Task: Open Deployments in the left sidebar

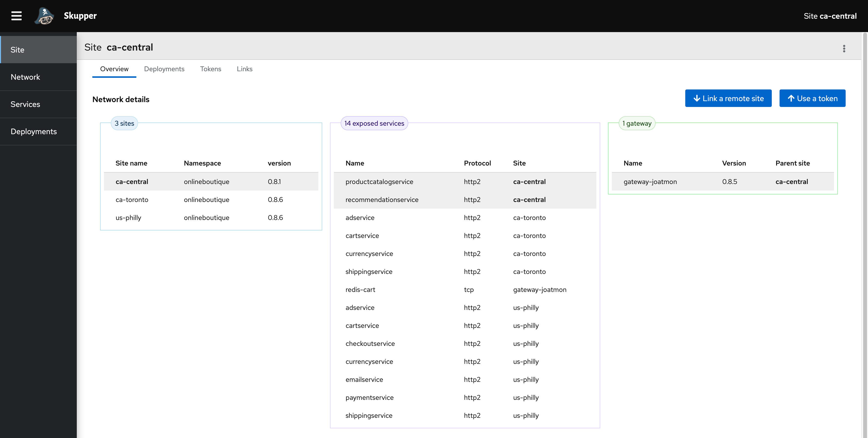Action: [34, 132]
